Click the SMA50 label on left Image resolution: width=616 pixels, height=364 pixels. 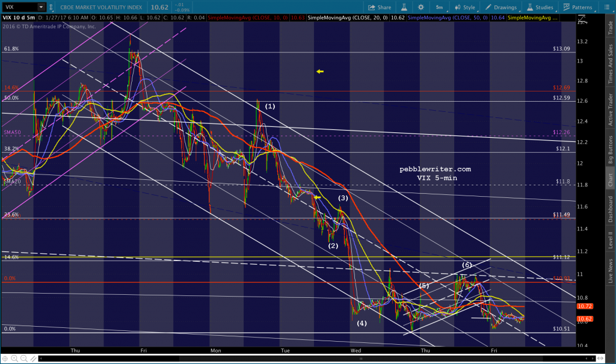point(12,132)
